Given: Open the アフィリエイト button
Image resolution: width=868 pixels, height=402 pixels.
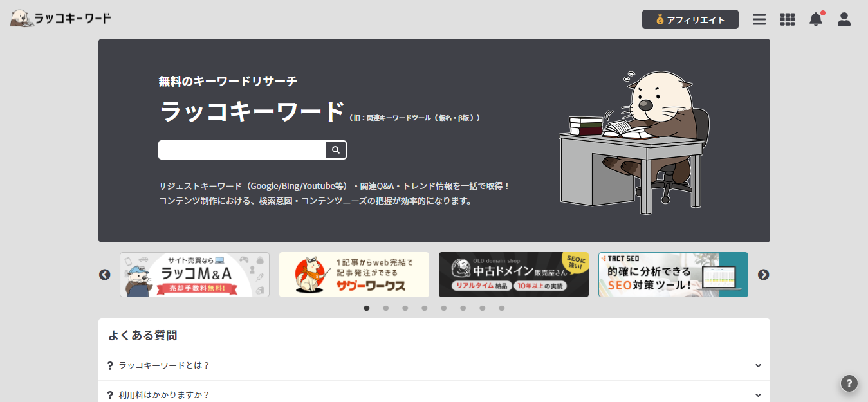Looking at the screenshot, I should coord(690,19).
